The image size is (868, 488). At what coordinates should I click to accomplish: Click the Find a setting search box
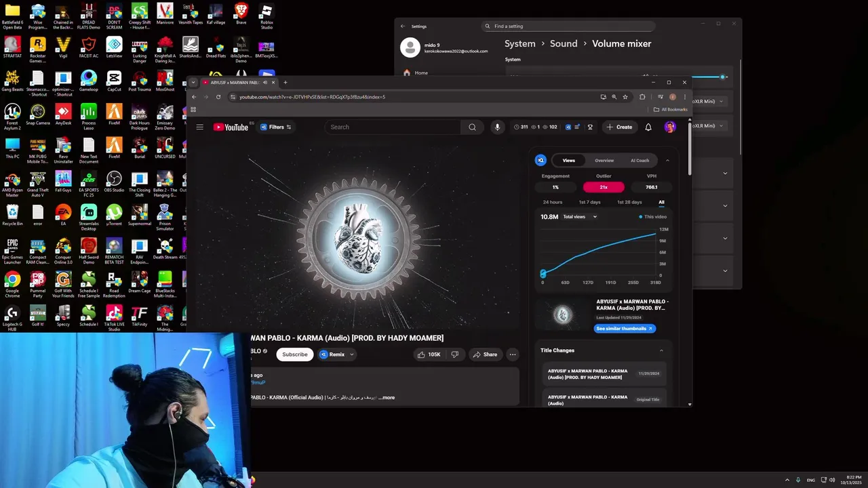pyautogui.click(x=569, y=26)
